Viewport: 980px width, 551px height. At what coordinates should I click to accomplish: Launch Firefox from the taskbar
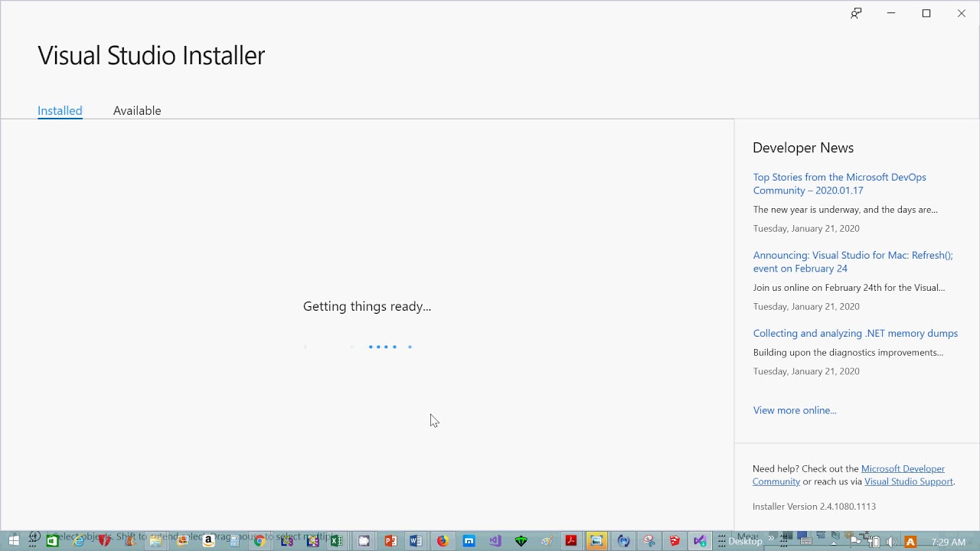coord(443,541)
